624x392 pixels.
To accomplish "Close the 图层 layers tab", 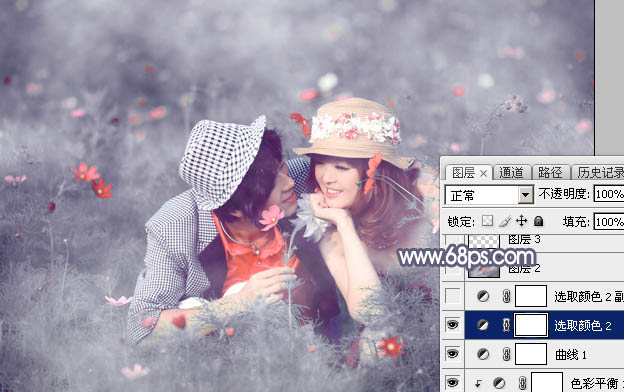I will [x=483, y=174].
